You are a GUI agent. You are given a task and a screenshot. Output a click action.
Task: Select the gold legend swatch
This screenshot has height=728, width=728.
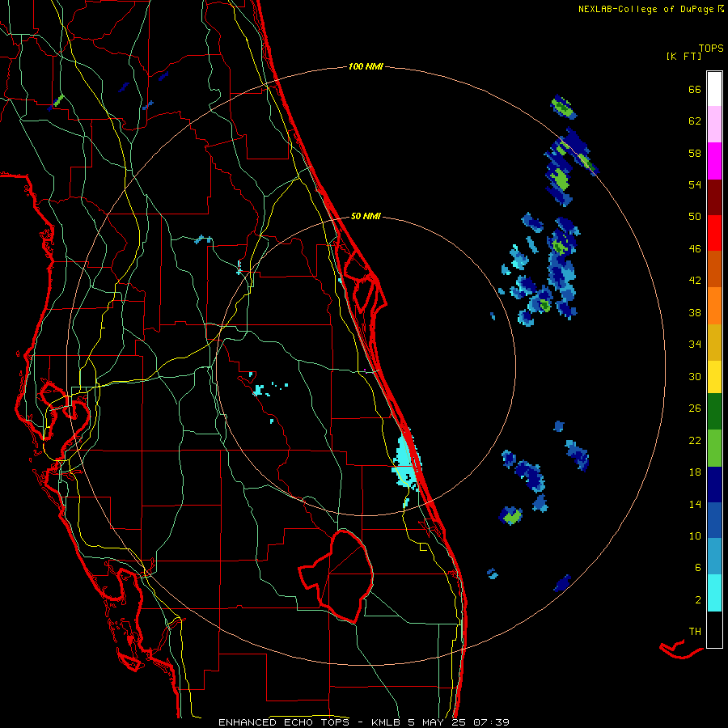tap(714, 342)
